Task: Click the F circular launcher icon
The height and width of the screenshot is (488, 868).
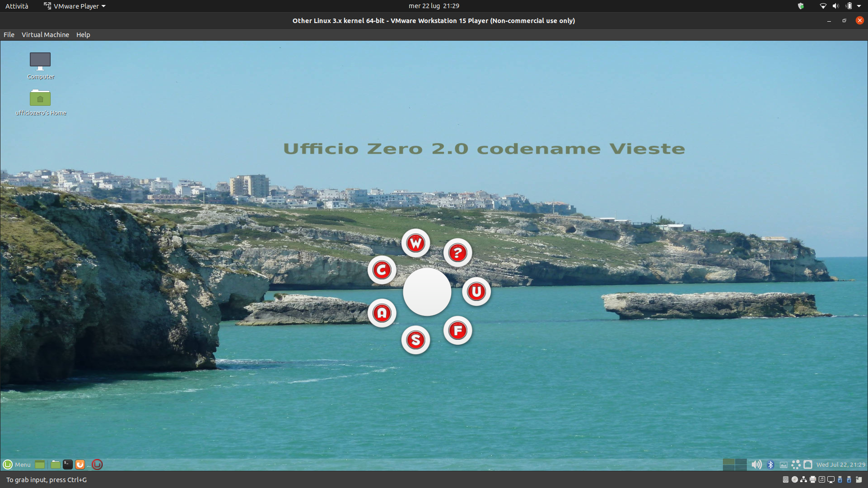Action: coord(458,331)
